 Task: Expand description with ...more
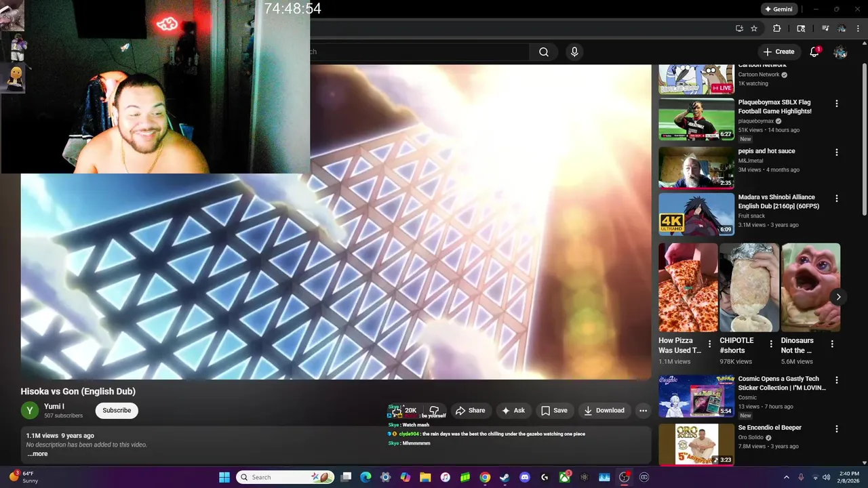coord(37,454)
